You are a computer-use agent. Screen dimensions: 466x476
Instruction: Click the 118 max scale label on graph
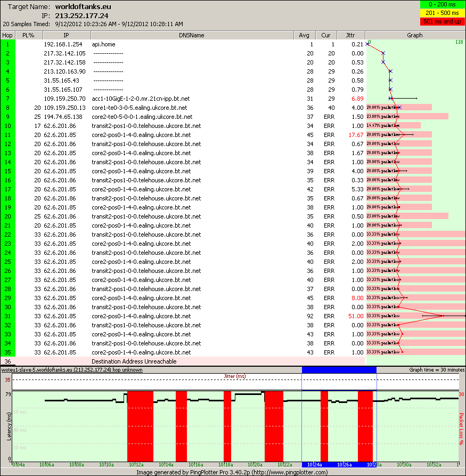pyautogui.click(x=459, y=42)
